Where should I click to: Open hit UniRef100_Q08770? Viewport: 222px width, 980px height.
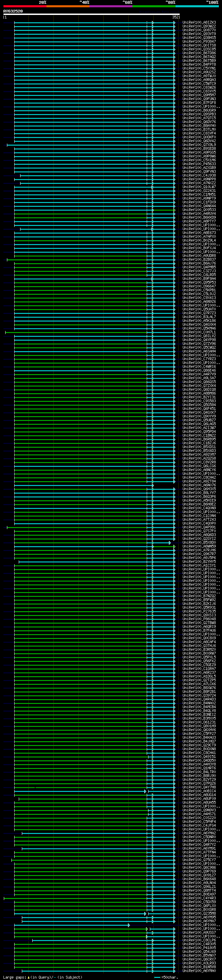199,30
